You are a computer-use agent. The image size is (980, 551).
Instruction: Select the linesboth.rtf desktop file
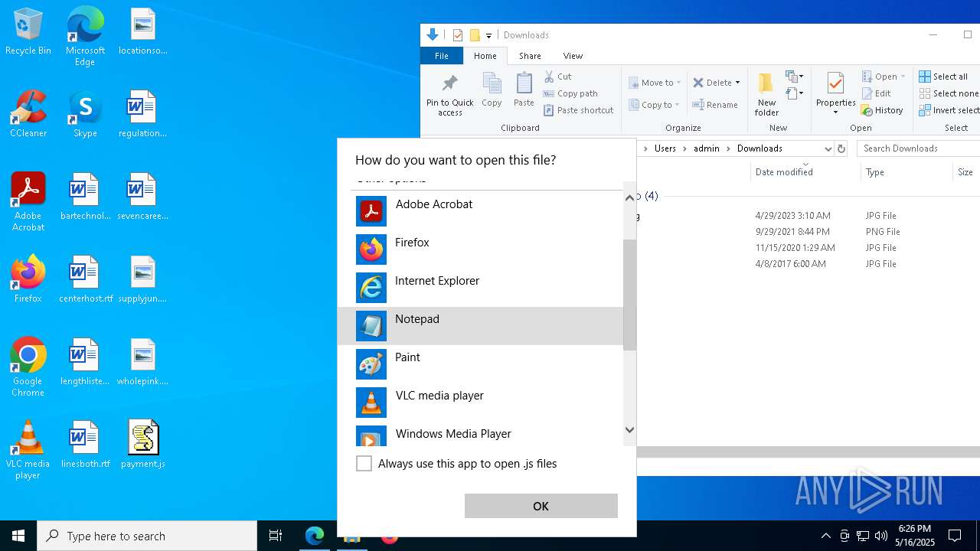(85, 444)
